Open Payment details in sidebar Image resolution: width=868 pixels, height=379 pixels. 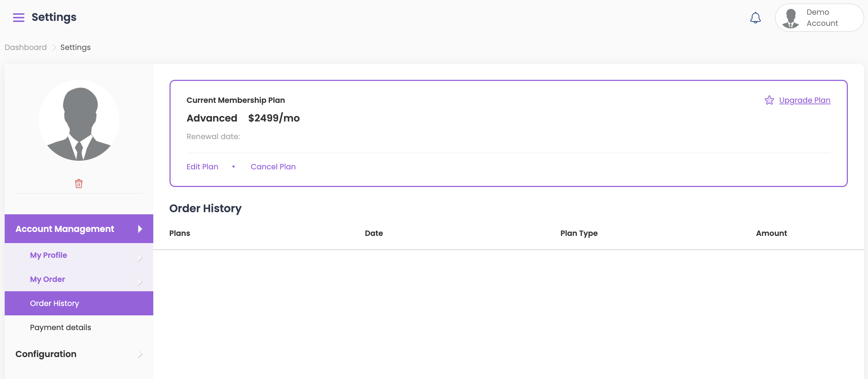(x=60, y=328)
